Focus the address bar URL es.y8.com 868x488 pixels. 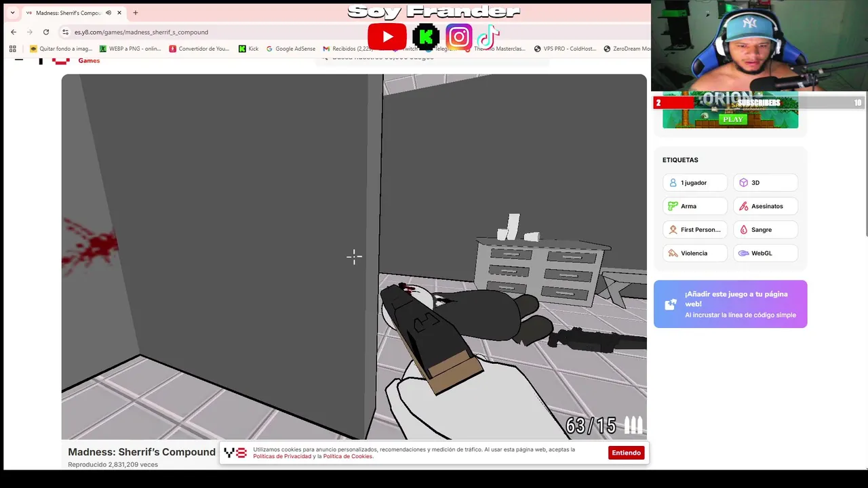pos(141,32)
